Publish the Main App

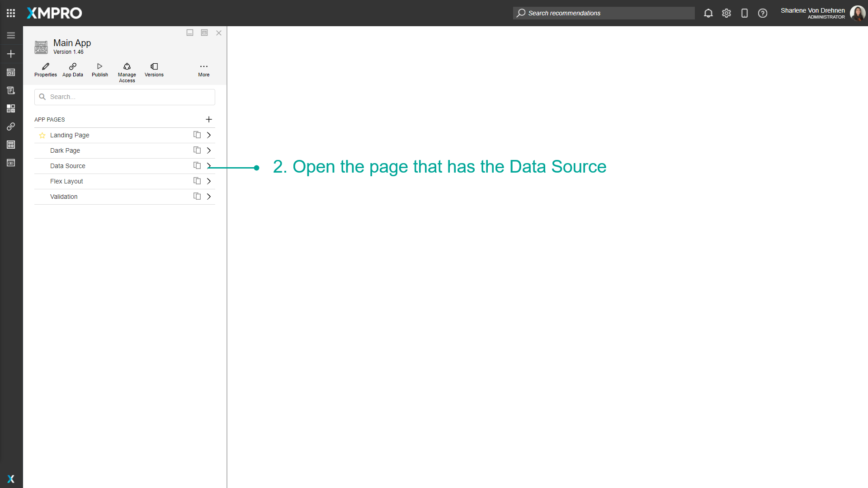(99, 70)
